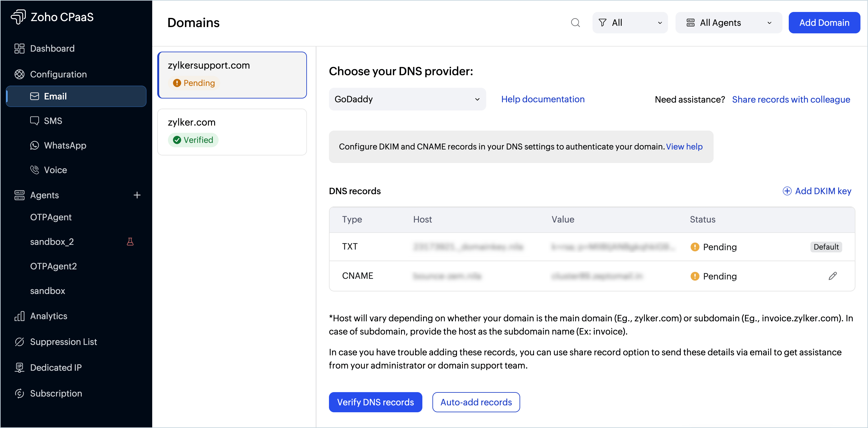Click the Dedicated IP icon
868x428 pixels.
pos(19,367)
